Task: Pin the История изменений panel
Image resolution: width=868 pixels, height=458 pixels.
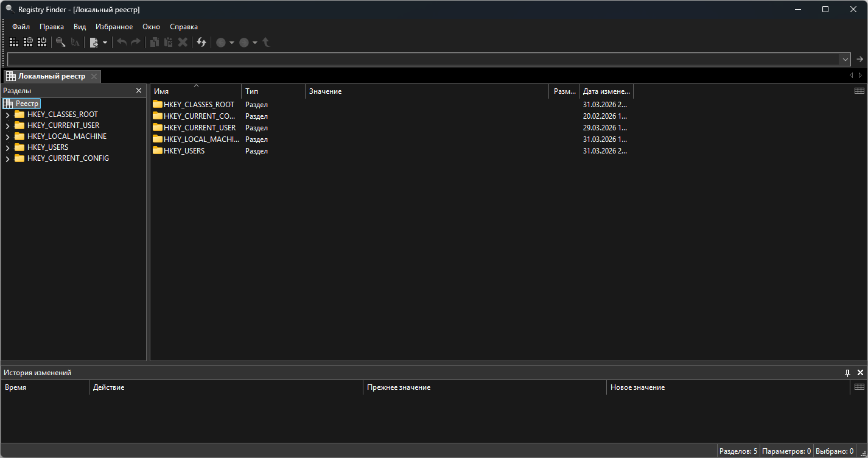Action: 847,372
